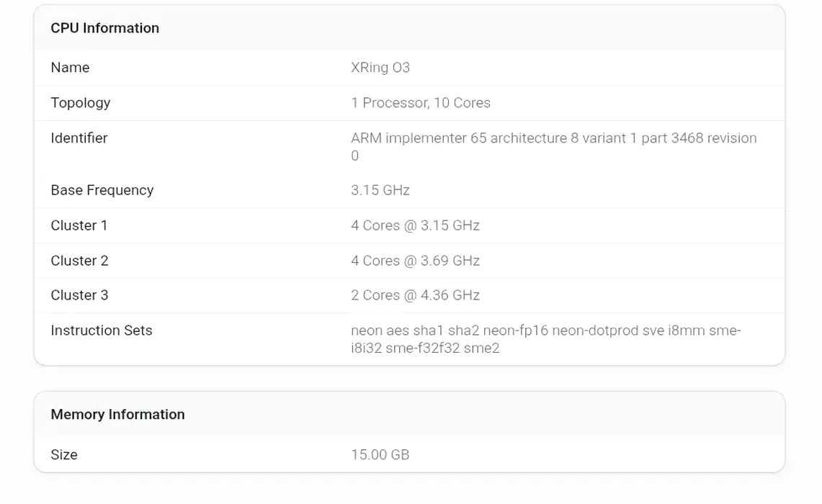Click the 4 Cores @ 3.15 GHz value
The width and height of the screenshot is (822, 504).
415,225
